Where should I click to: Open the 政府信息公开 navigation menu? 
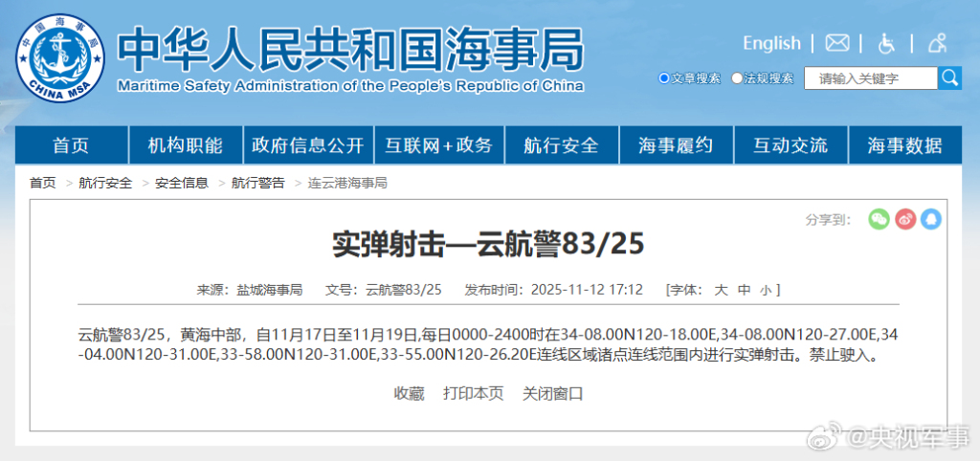[x=308, y=145]
